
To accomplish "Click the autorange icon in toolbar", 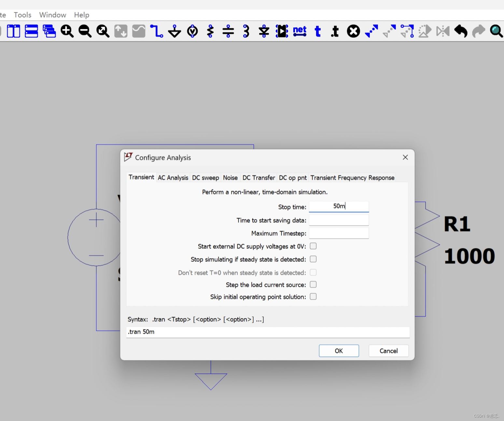I will 121,31.
